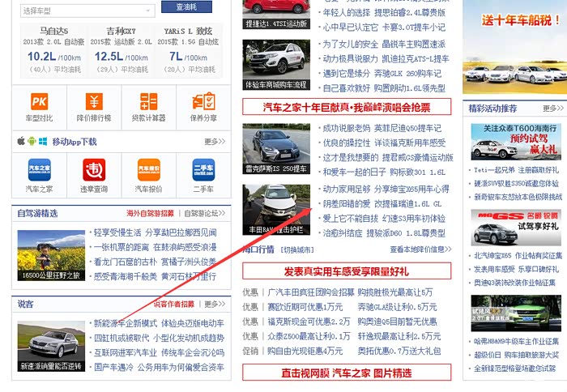The width and height of the screenshot is (567, 392).
Task: Open the 提捷达1.4TSI运动版 thumbnail
Action: point(276,15)
